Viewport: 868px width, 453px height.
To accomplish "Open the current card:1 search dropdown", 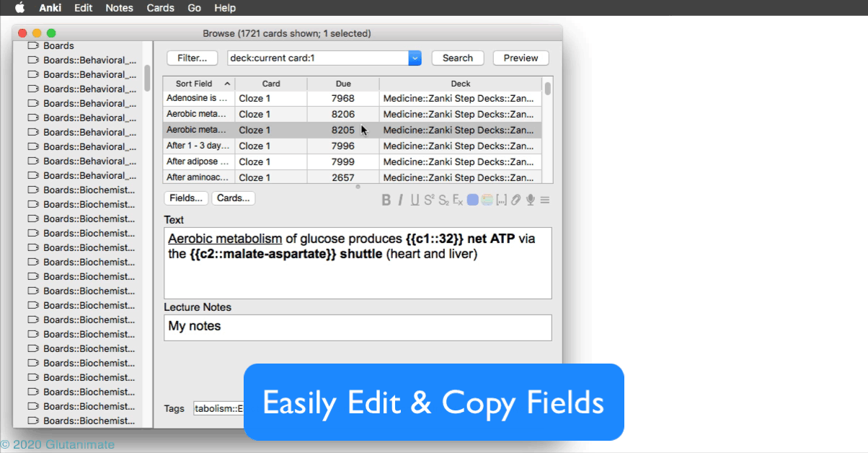I will (415, 58).
